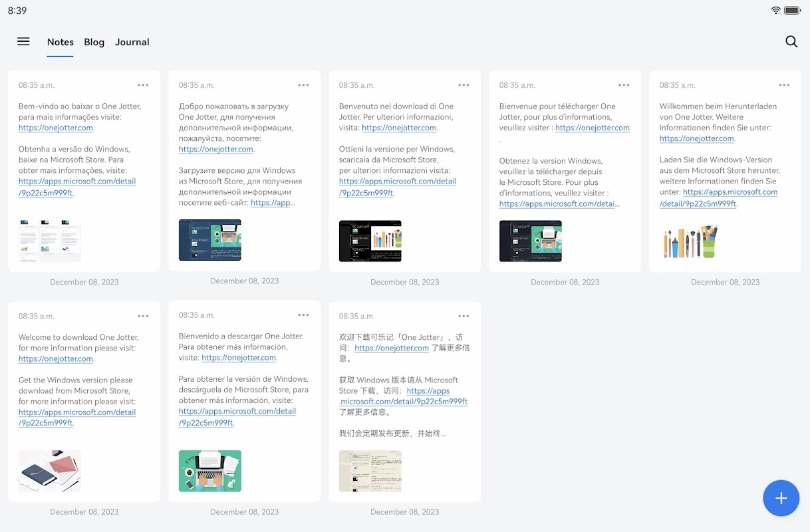
Task: Open green laptop thumbnail in the Spanish note
Action: [x=210, y=471]
